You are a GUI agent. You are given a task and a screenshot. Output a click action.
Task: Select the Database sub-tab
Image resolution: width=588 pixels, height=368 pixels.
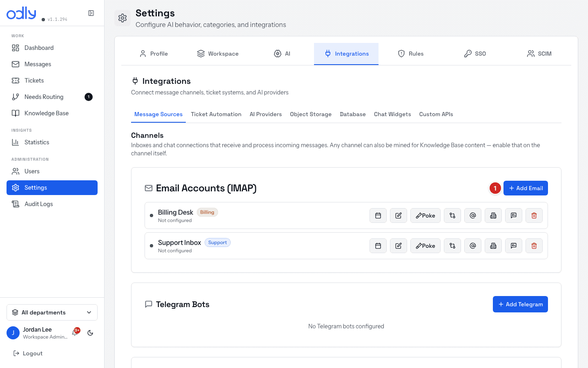click(353, 114)
